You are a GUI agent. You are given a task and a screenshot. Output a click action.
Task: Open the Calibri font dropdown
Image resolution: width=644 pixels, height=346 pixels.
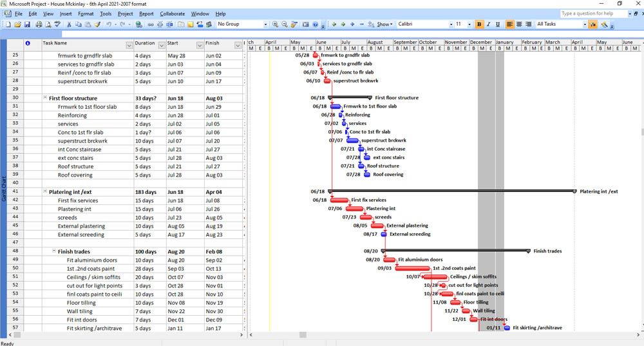point(451,24)
